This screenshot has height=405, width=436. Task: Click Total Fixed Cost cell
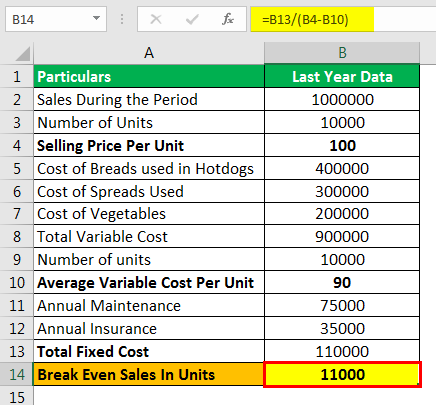149,351
